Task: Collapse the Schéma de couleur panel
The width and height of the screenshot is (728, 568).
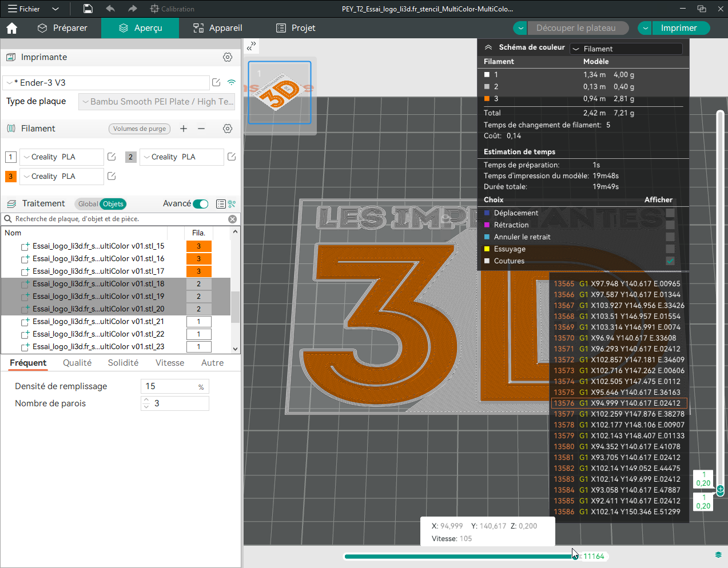Action: coord(488,47)
